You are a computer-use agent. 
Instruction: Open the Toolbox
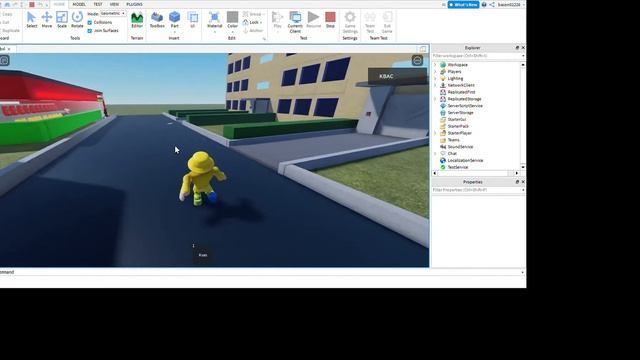coord(157,20)
